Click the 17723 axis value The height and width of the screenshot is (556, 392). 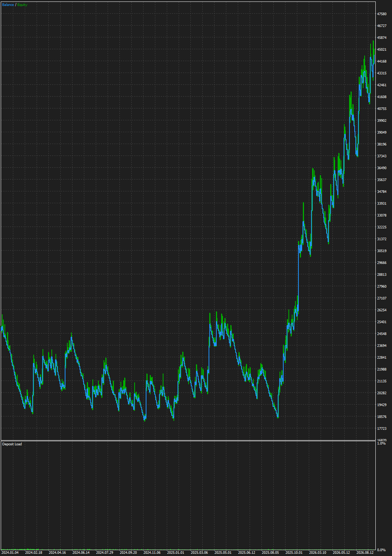click(x=382, y=429)
